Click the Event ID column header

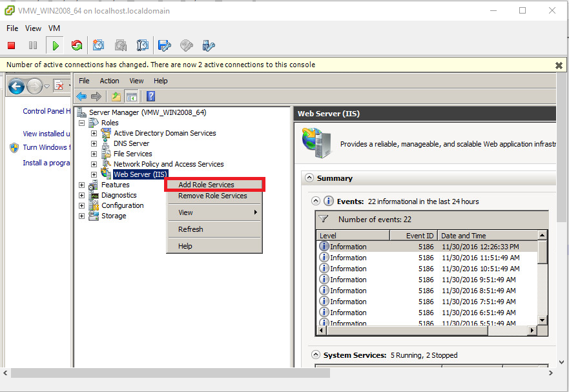click(420, 236)
